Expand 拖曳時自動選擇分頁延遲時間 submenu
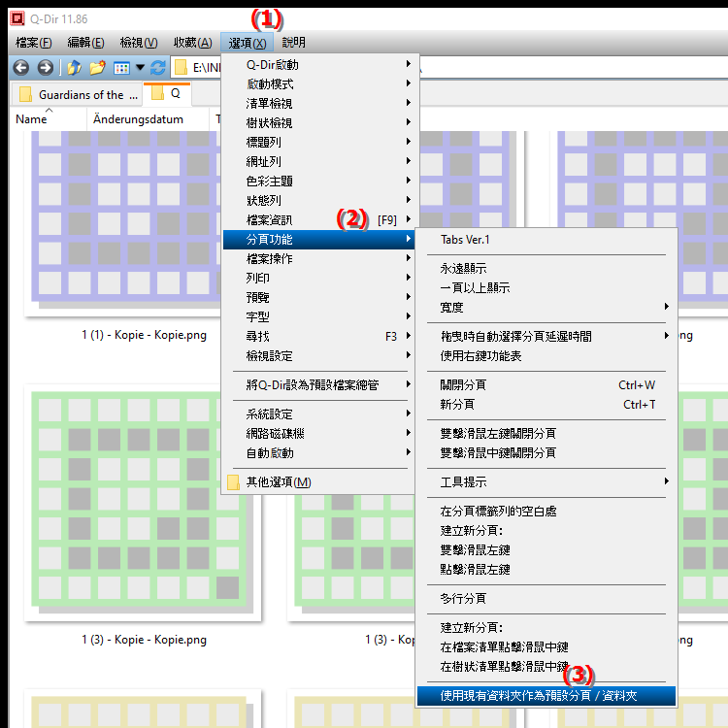This screenshot has width=728, height=728. pyautogui.click(x=546, y=337)
